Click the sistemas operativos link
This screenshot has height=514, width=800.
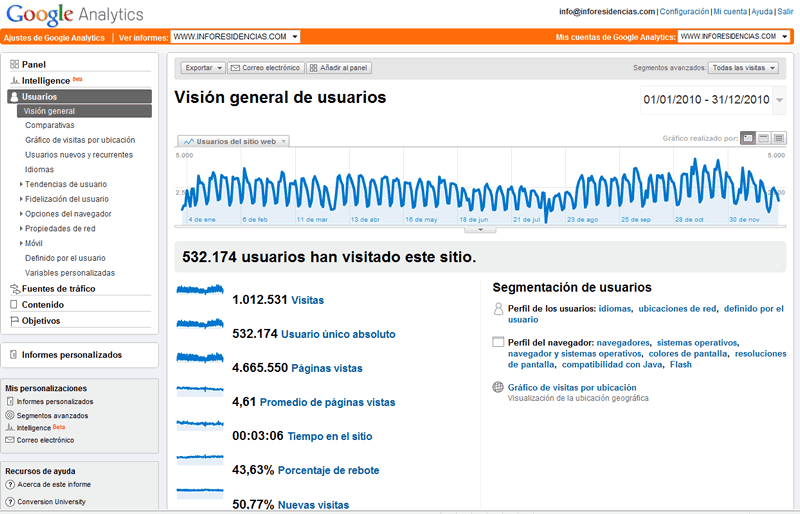tap(697, 342)
